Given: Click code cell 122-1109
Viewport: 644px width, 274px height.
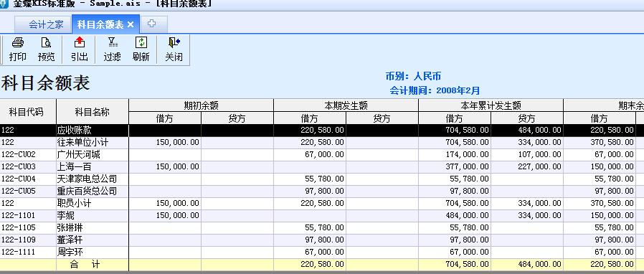Looking at the screenshot, I should (x=28, y=240).
